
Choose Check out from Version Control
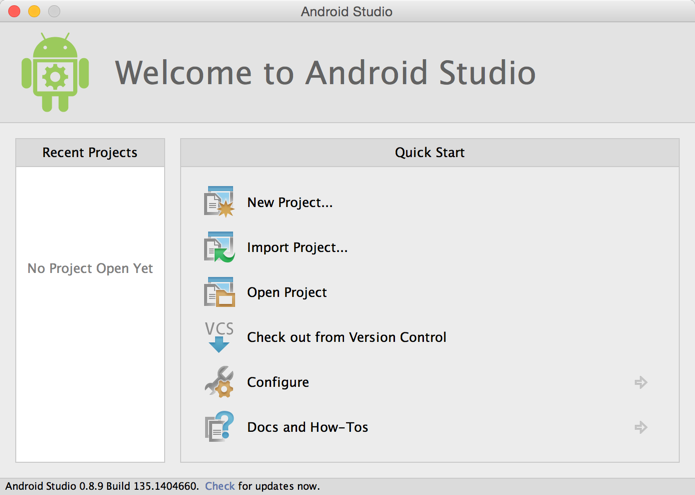[x=347, y=337]
